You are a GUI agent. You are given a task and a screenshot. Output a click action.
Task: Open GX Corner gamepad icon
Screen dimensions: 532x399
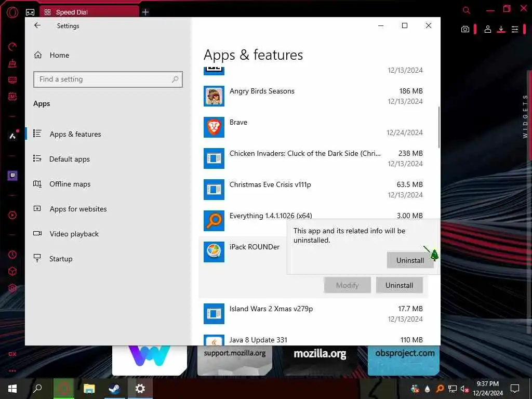pos(30,12)
